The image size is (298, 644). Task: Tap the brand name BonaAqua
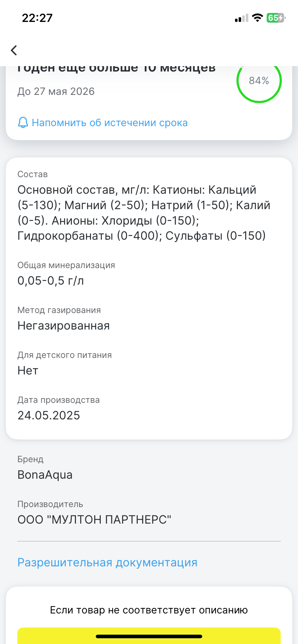(x=45, y=475)
